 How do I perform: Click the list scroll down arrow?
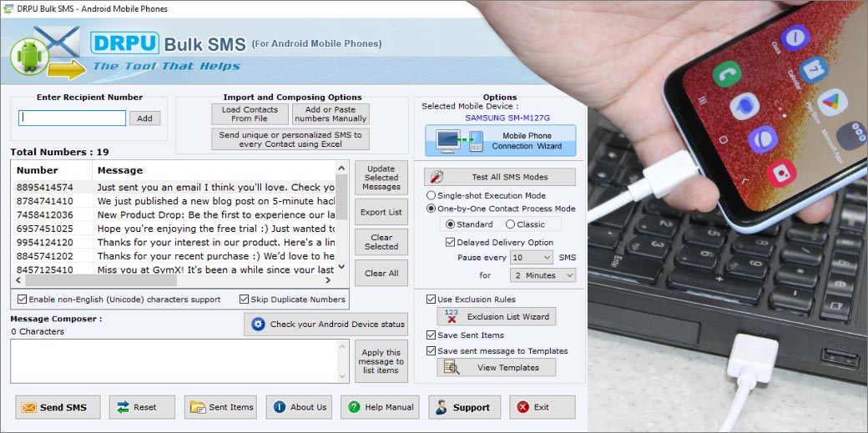(341, 267)
